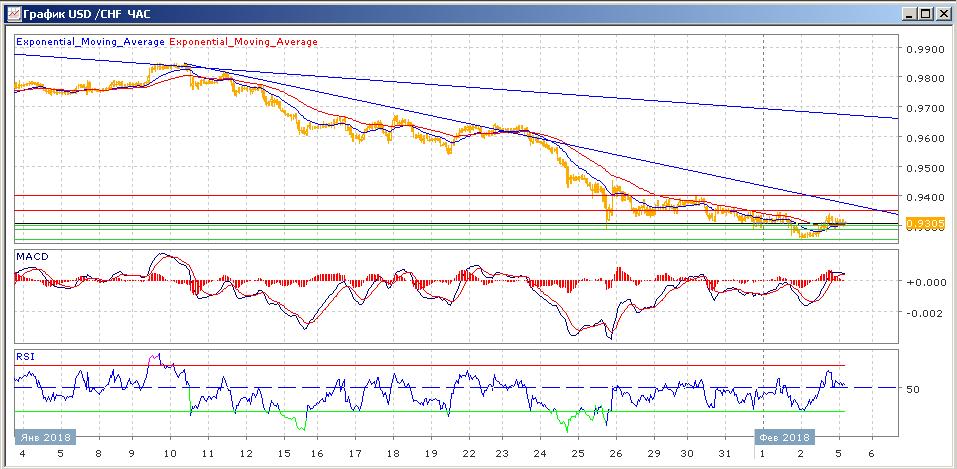
Task: Click the window title 'График USD /CHF ЧАС'
Action: click(85, 13)
